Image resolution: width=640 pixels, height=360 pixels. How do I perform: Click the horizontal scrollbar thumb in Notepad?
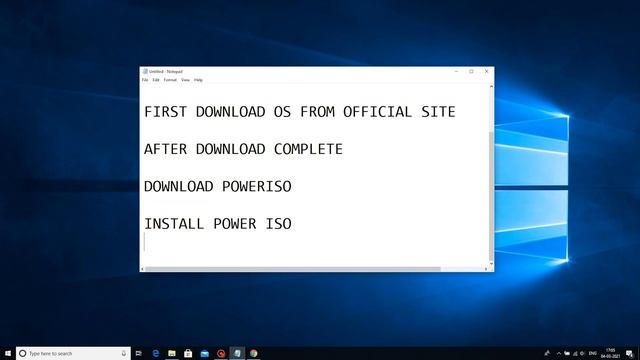pyautogui.click(x=293, y=269)
